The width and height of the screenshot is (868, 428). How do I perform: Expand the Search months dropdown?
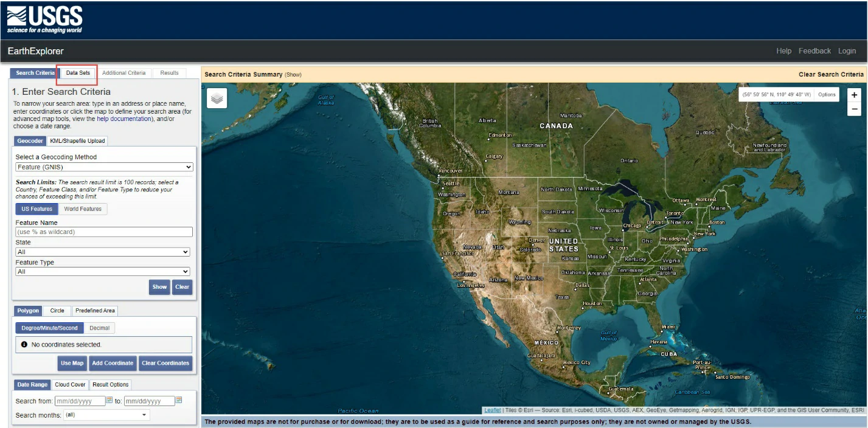point(106,415)
